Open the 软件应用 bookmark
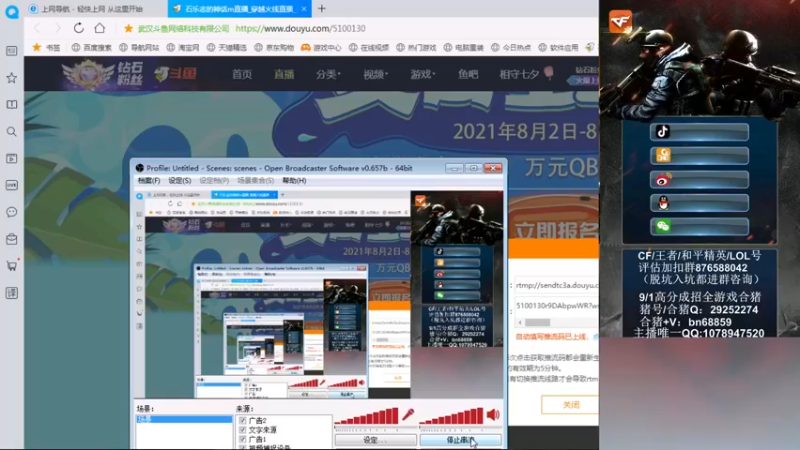This screenshot has width=800, height=450. pos(558,47)
